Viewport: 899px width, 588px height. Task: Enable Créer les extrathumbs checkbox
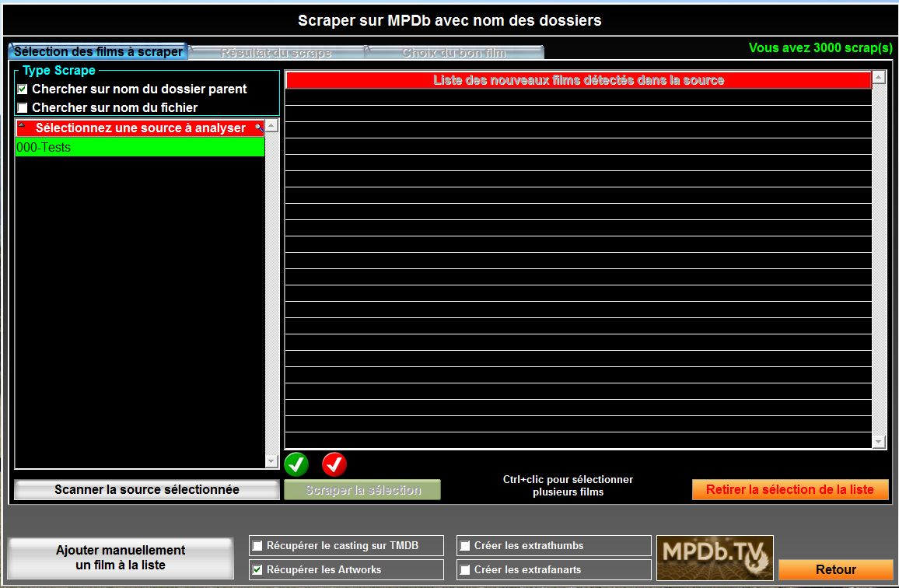465,545
